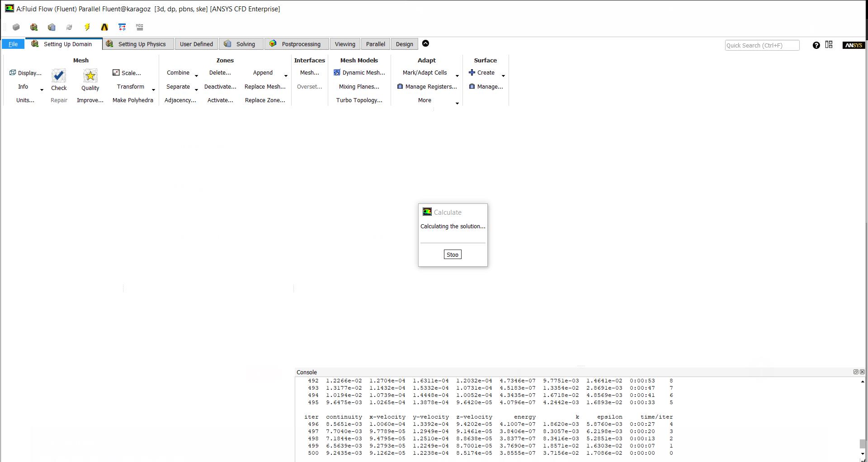Screen dimensions: 868x462
Task: Click the gray refresh arrows toolbar icon
Action: click(69, 27)
